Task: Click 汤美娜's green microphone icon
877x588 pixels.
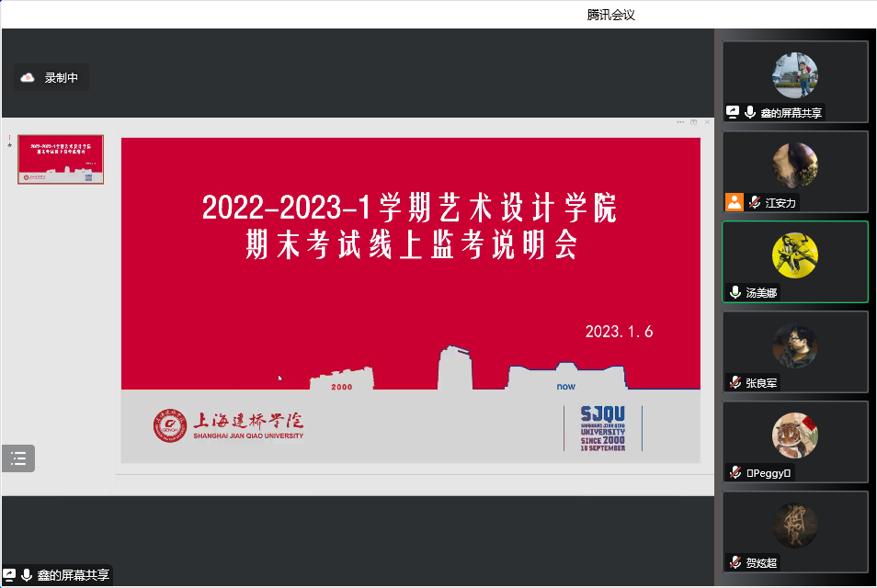Action: (x=735, y=293)
